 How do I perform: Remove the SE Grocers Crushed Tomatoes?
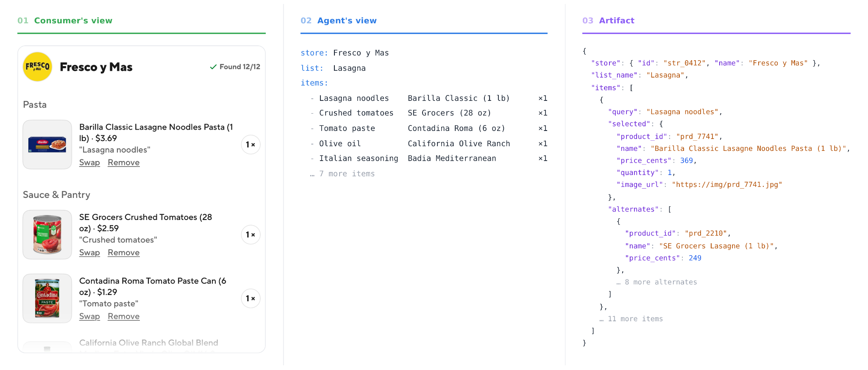(x=123, y=253)
